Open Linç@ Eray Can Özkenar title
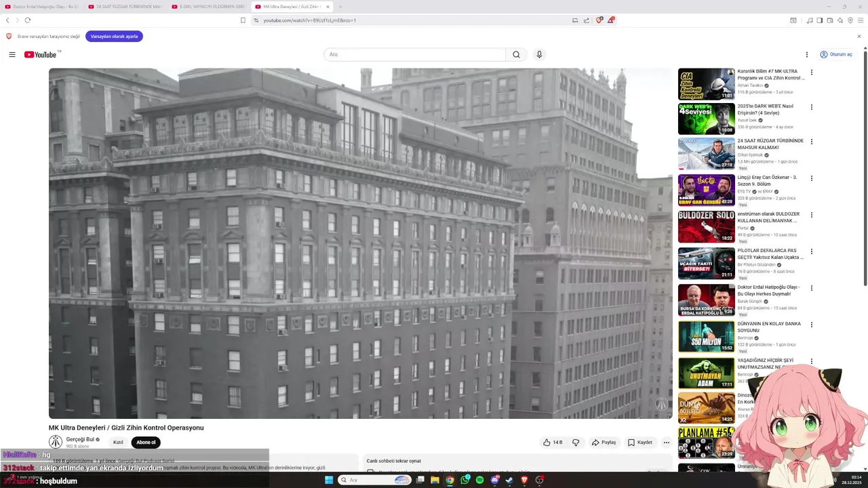868x488 pixels. click(767, 181)
